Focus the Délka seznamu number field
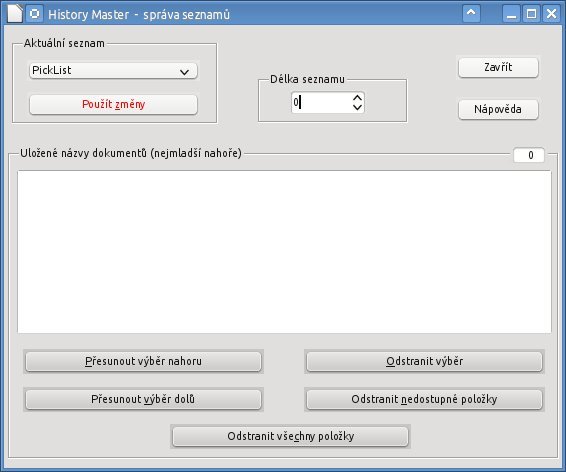Viewport: 566px width, 472px height. click(x=321, y=102)
